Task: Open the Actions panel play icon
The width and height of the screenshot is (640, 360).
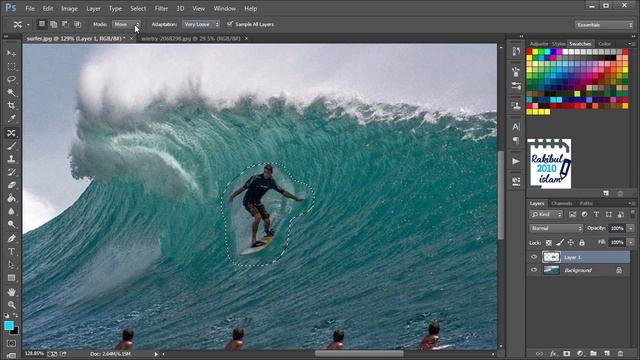Action: [x=516, y=161]
